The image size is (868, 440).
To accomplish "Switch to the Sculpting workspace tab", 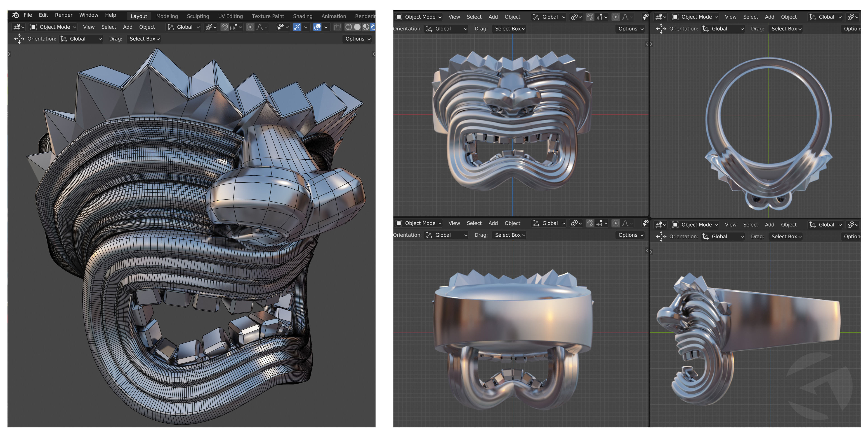I will tap(198, 16).
